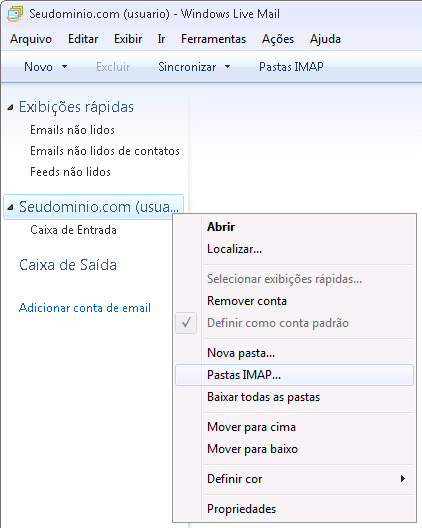Expand the Novo dropdown arrow
This screenshot has width=422, height=528.
(64, 67)
